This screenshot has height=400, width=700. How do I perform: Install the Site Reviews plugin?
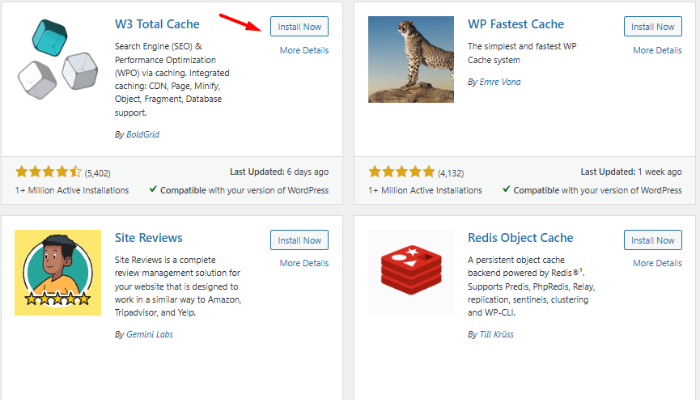click(299, 240)
